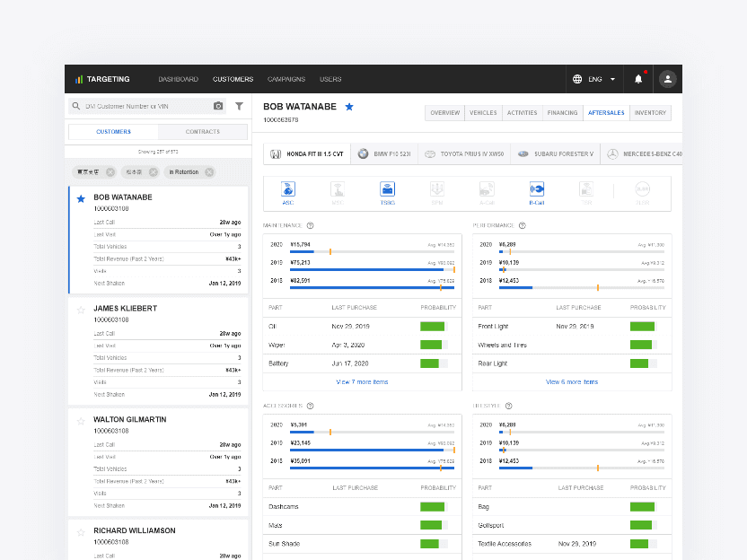This screenshot has height=560, width=747.
Task: Expand the ENG language dropdown arrow
Action: pos(612,79)
